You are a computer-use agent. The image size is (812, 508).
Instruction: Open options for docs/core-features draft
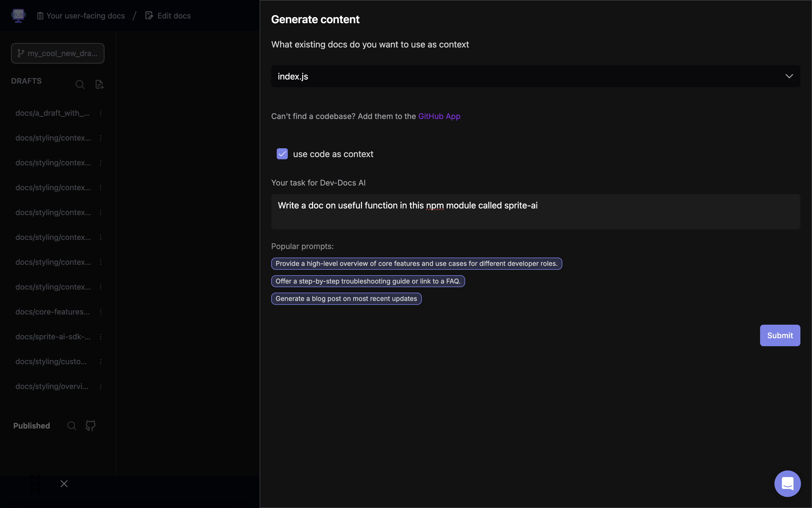click(101, 312)
